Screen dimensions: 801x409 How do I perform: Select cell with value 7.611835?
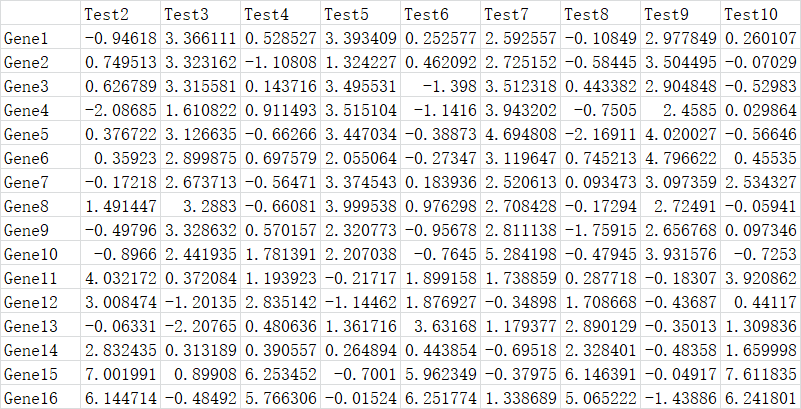coord(761,374)
